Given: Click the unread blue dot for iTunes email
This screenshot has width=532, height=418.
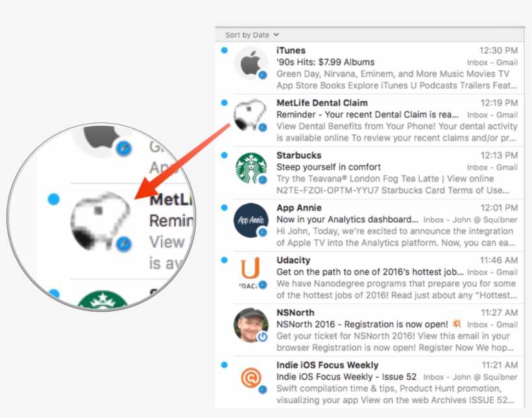Looking at the screenshot, I should pyautogui.click(x=224, y=50).
